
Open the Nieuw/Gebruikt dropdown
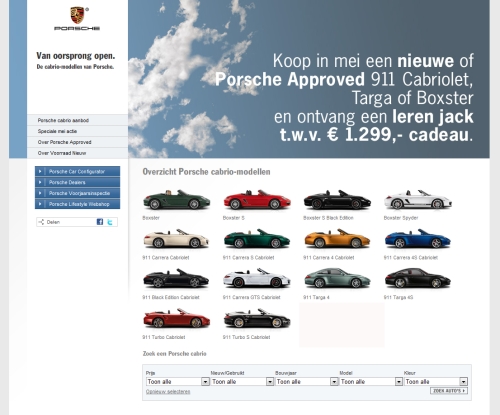242,382
